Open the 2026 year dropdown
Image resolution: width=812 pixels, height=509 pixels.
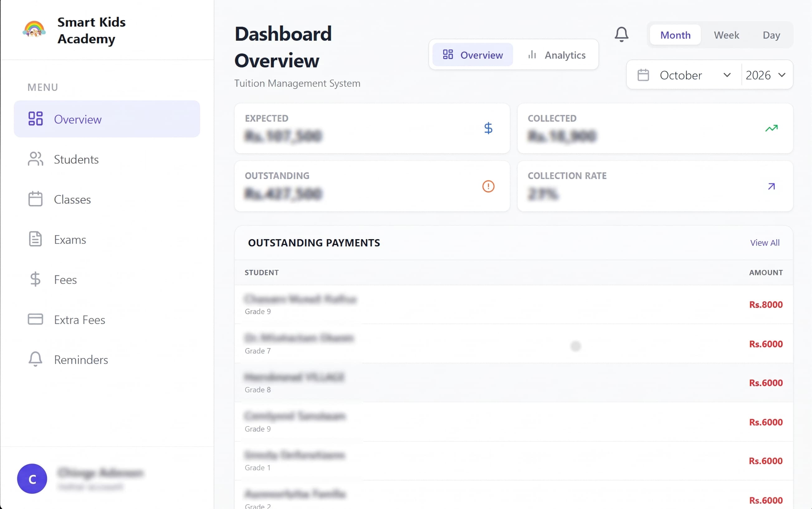[766, 75]
